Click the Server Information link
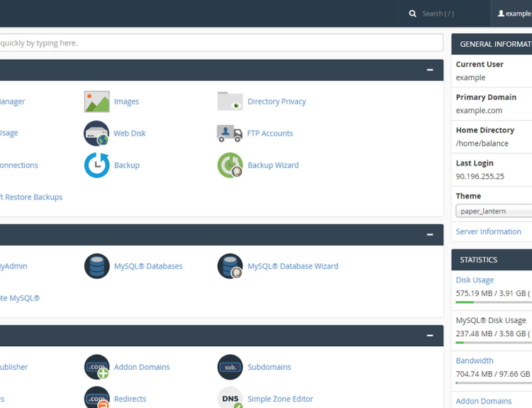This screenshot has width=532, height=408. tap(488, 231)
